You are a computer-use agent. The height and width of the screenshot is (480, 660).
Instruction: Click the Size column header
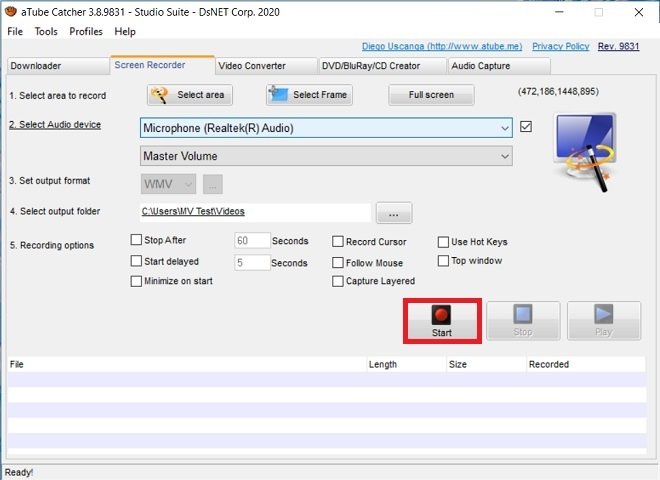pos(487,364)
